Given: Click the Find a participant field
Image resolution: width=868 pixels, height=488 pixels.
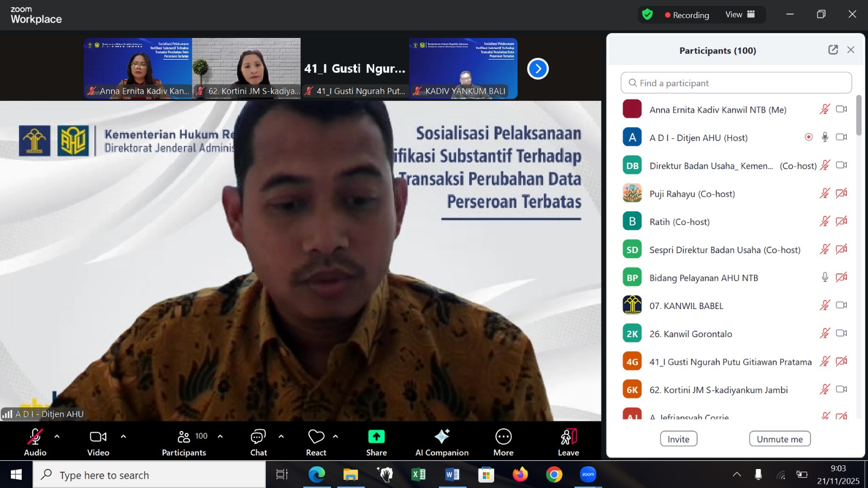Looking at the screenshot, I should tap(736, 83).
